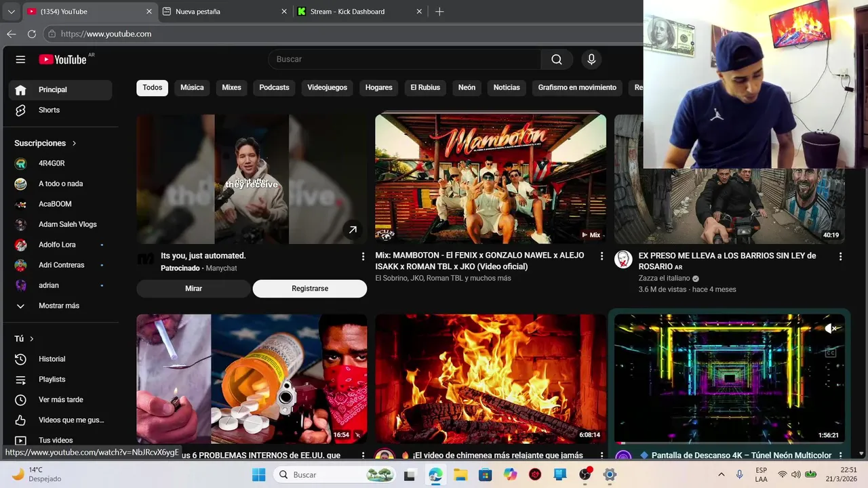
Task: Open Ver más tarde list
Action: 60,400
